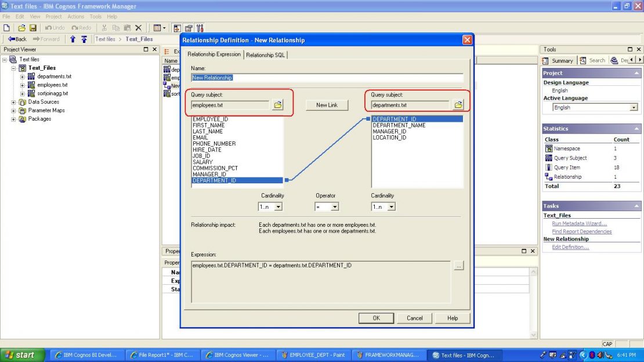Open the File menu

6,16
